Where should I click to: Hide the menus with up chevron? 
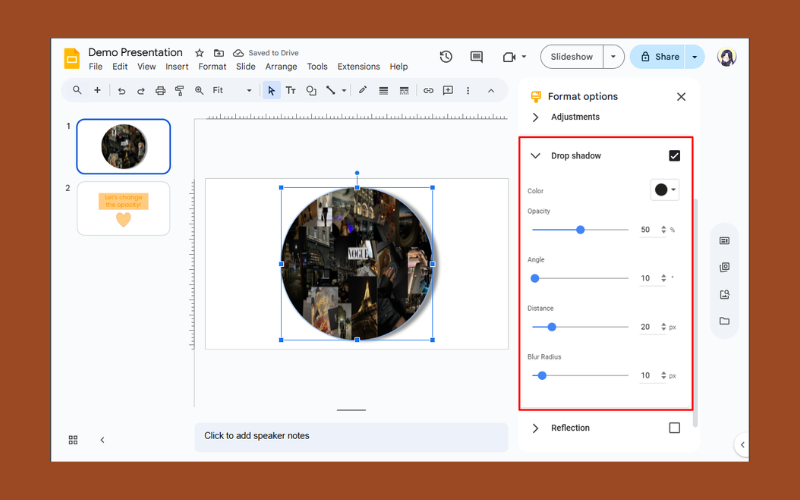491,91
